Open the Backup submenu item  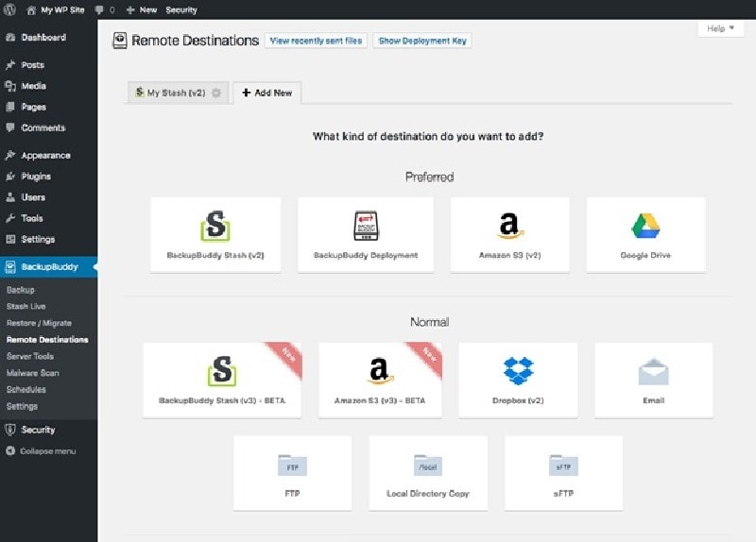21,290
